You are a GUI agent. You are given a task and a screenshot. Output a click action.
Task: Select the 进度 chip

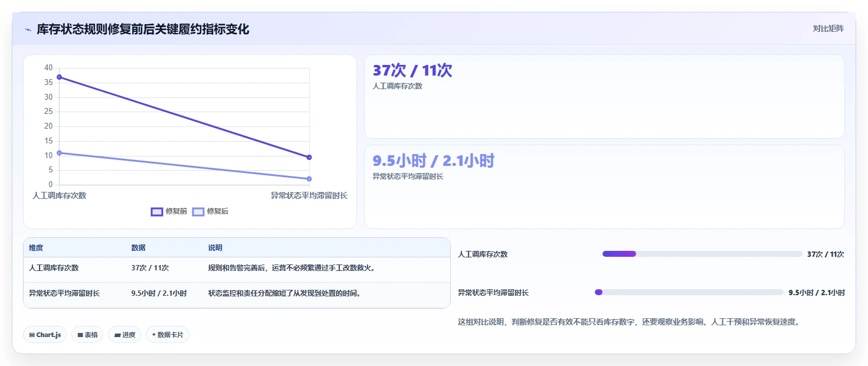(125, 335)
